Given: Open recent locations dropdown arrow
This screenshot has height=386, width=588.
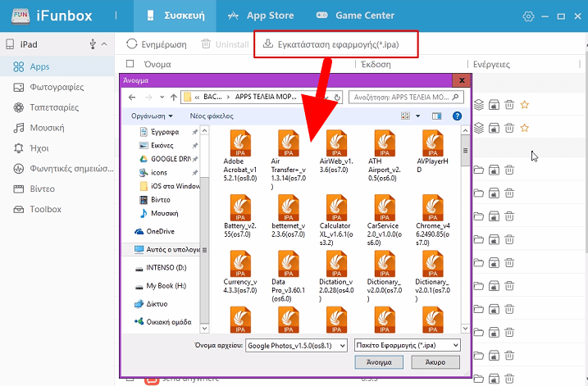Looking at the screenshot, I should 162,97.
